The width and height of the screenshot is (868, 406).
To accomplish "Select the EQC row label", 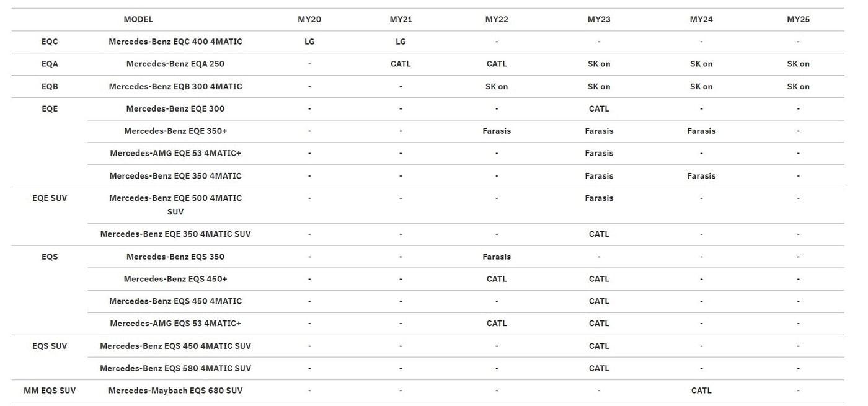I will pos(50,42).
